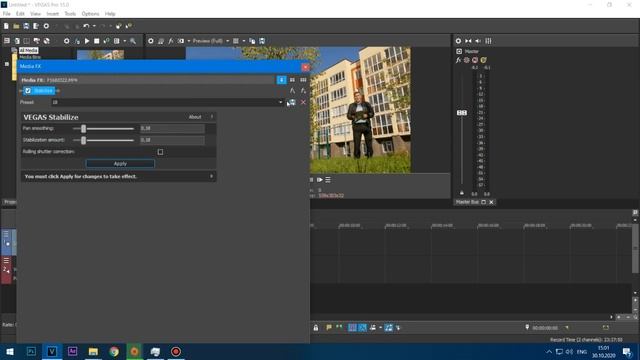Open the Project Media views dropdown arrow
Screen dimensions: 640x360
[x=124, y=41]
